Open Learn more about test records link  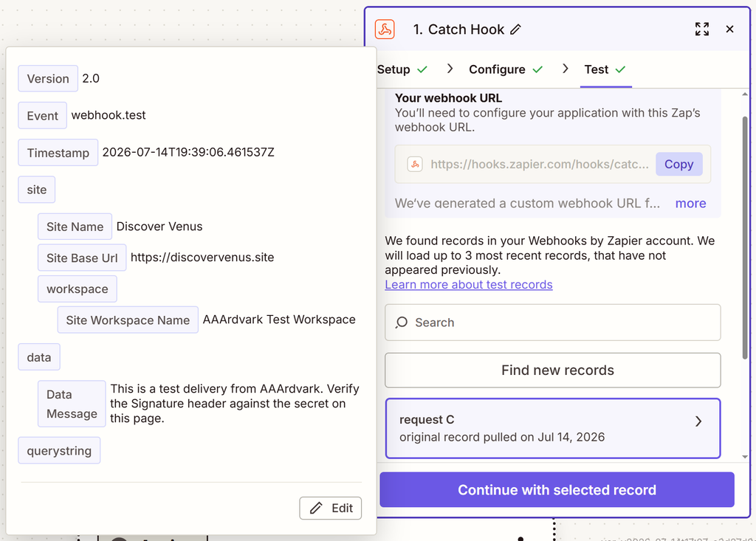click(469, 284)
